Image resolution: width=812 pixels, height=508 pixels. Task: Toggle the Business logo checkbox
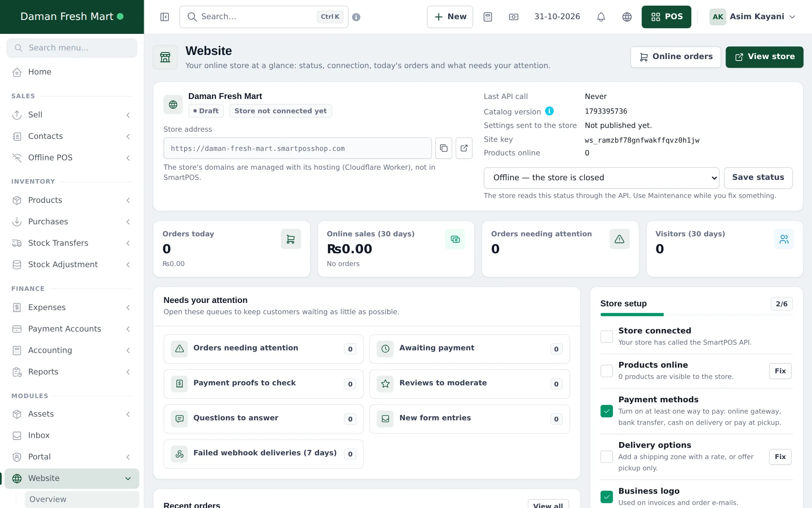pyautogui.click(x=607, y=497)
